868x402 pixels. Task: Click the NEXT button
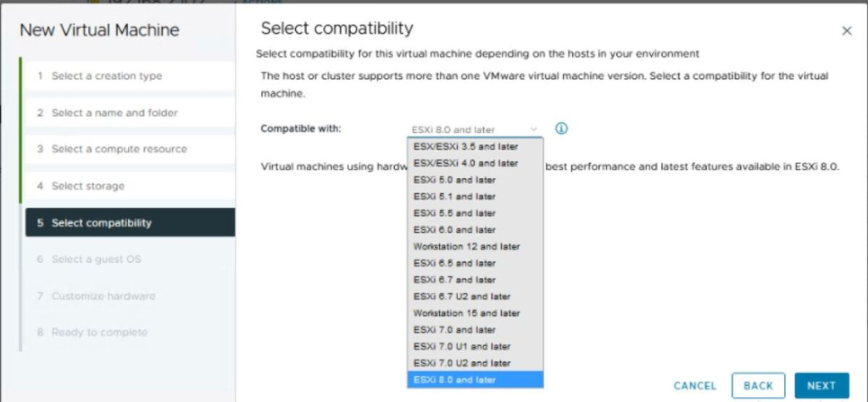point(821,385)
